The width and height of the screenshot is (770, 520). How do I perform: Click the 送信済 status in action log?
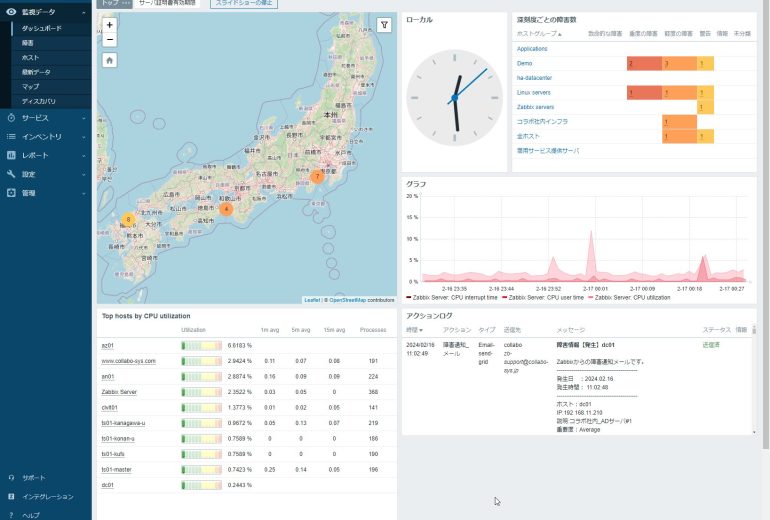[x=711, y=345]
